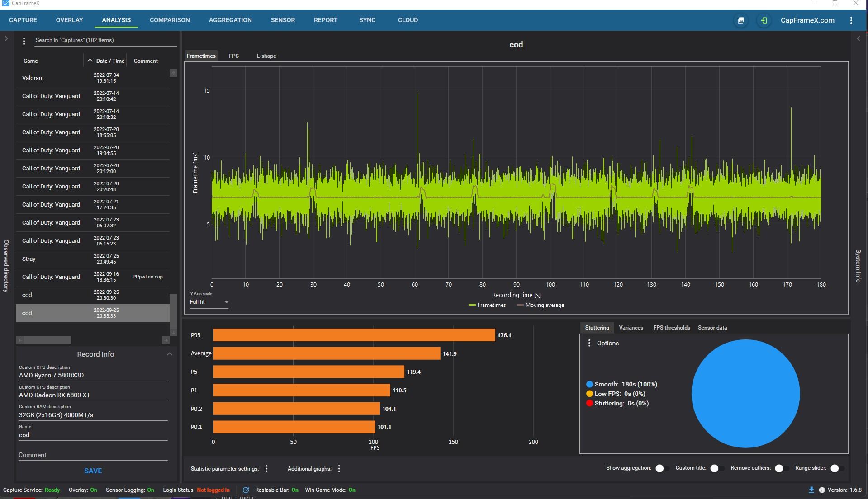The image size is (868, 499).
Task: Open Statistic parameter settings three-dot menu
Action: click(266, 469)
